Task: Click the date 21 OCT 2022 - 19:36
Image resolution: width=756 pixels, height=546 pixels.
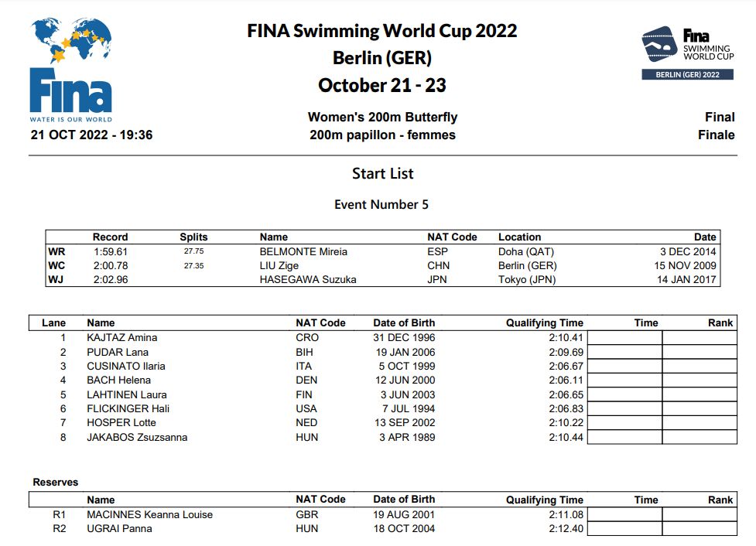Action: tap(91, 135)
